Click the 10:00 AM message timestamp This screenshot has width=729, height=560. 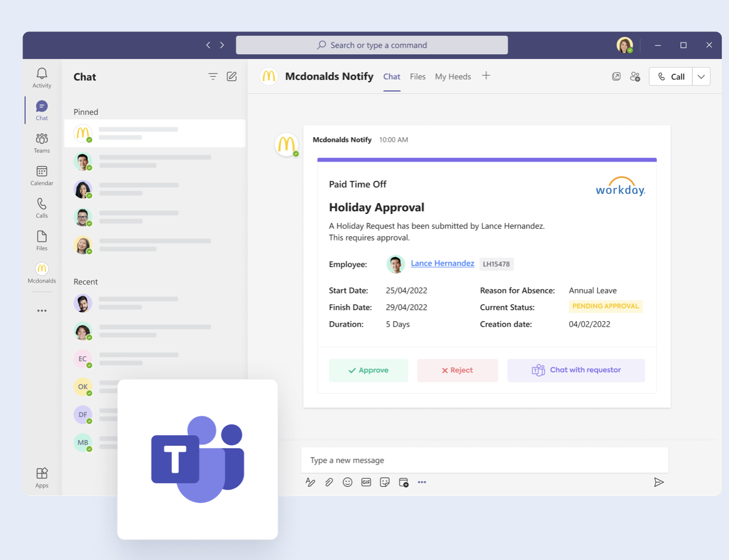393,140
